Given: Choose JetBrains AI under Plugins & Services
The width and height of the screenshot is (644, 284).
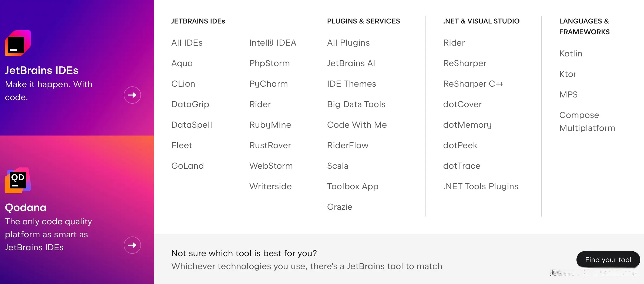Looking at the screenshot, I should click(351, 63).
